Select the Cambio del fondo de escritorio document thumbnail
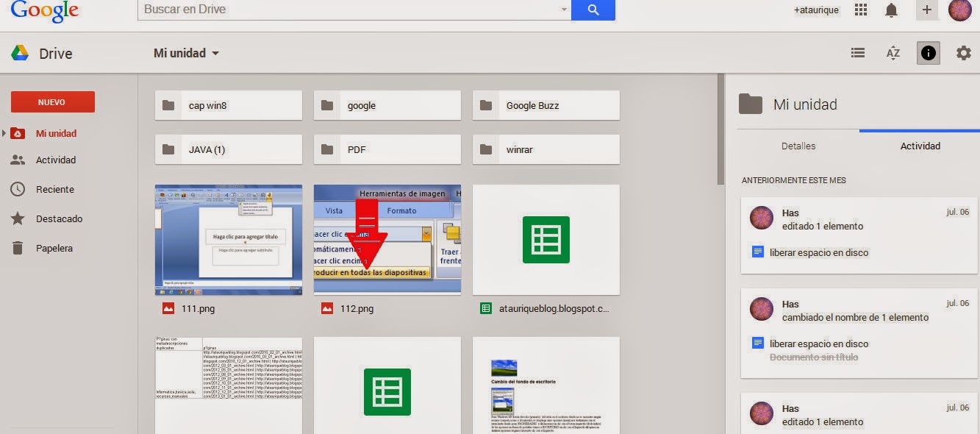 [x=546, y=385]
